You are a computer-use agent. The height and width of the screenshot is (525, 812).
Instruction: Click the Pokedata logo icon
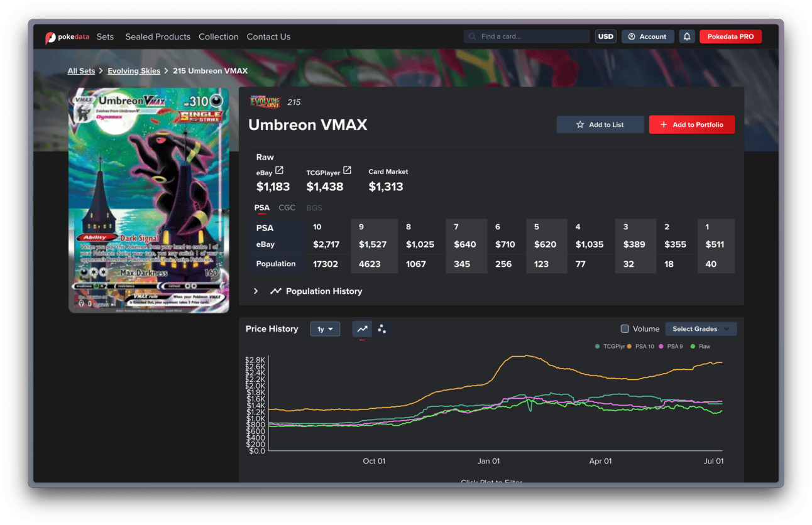[x=50, y=38]
